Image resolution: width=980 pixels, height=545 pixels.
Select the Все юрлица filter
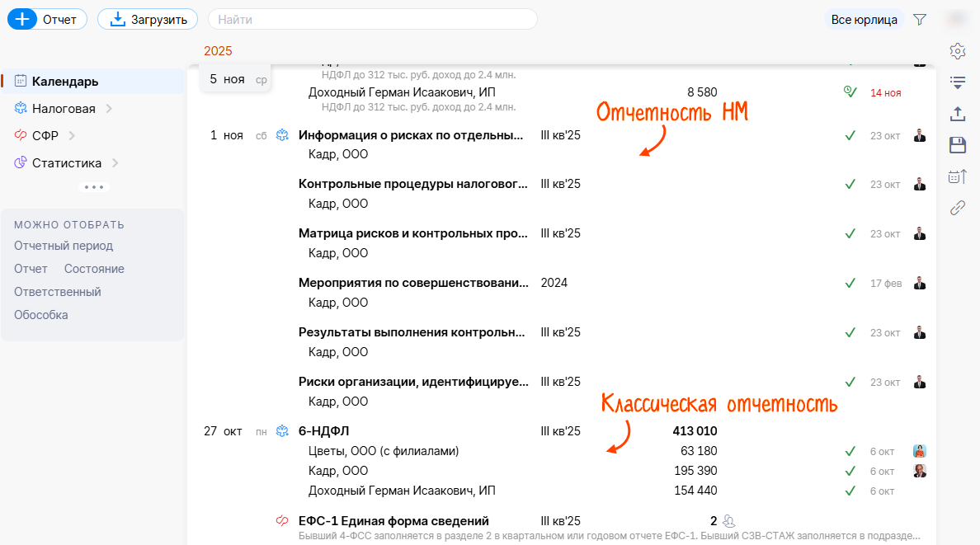pos(864,19)
